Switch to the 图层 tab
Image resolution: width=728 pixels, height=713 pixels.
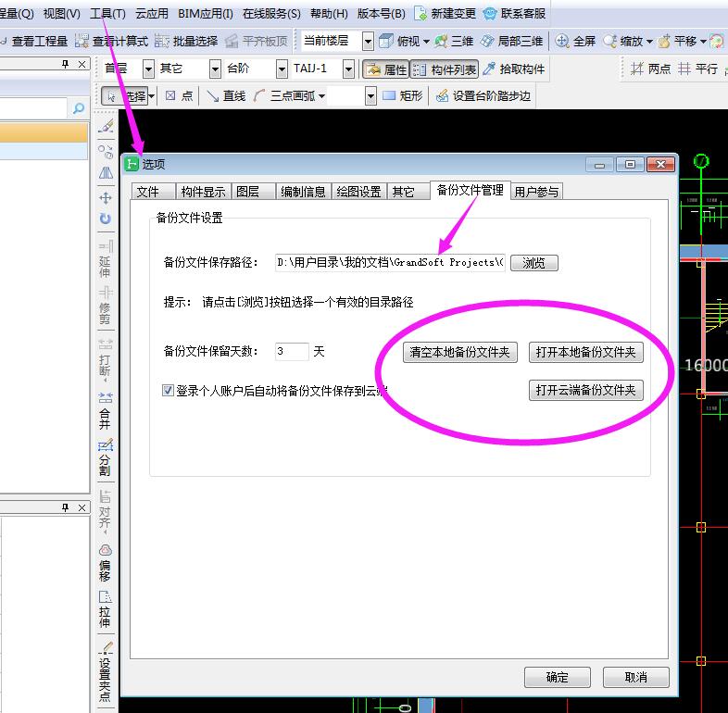pos(254,192)
